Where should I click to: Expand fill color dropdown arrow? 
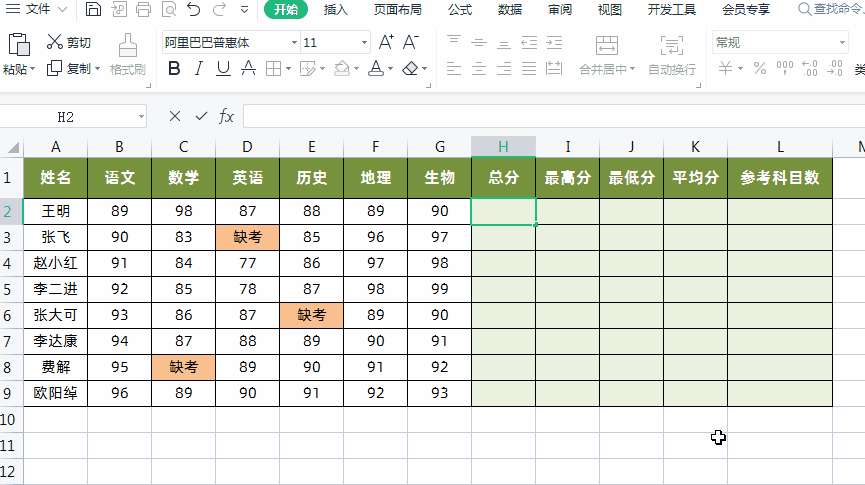356,69
